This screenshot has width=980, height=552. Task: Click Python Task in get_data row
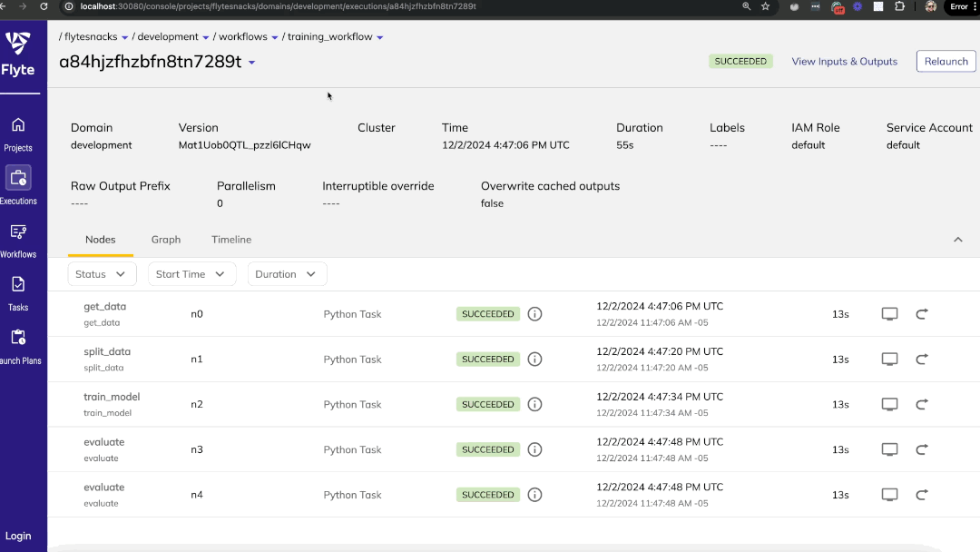[x=352, y=314]
